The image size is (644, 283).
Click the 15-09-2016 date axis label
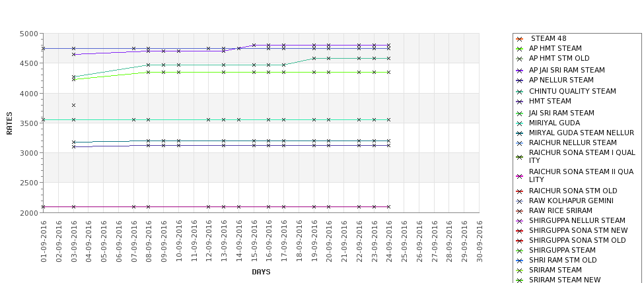click(254, 241)
